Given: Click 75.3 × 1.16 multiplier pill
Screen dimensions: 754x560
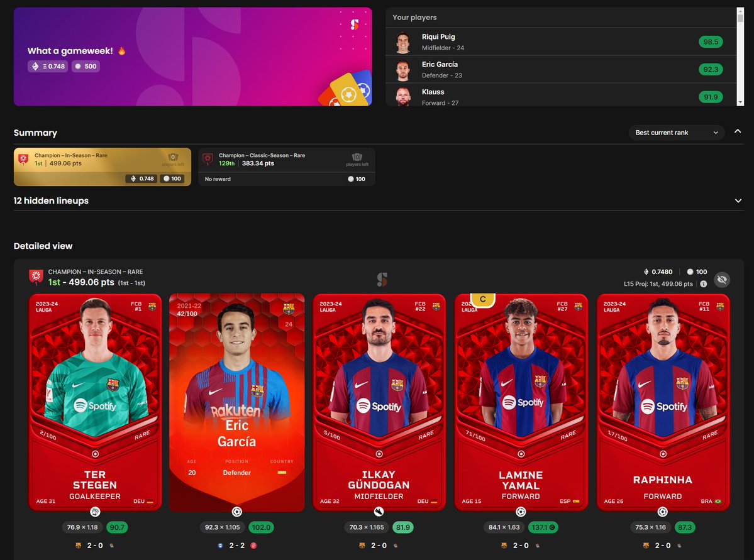Looking at the screenshot, I should (650, 527).
